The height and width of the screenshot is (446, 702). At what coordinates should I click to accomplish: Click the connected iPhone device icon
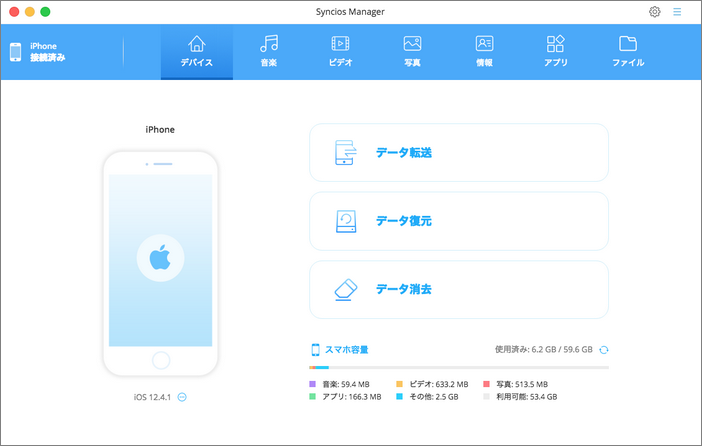(x=15, y=52)
